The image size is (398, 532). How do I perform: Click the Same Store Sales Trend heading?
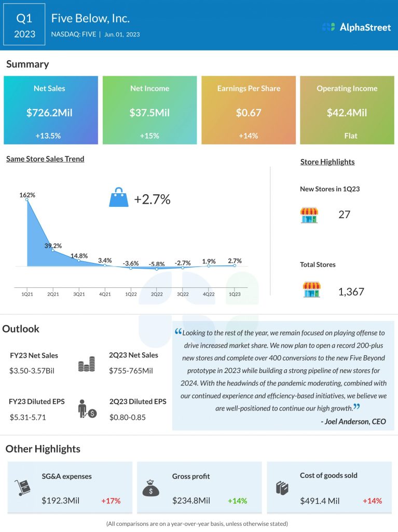[45, 159]
